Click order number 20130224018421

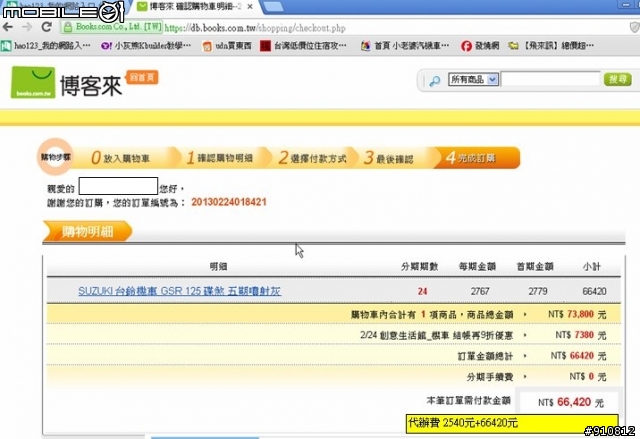click(229, 202)
